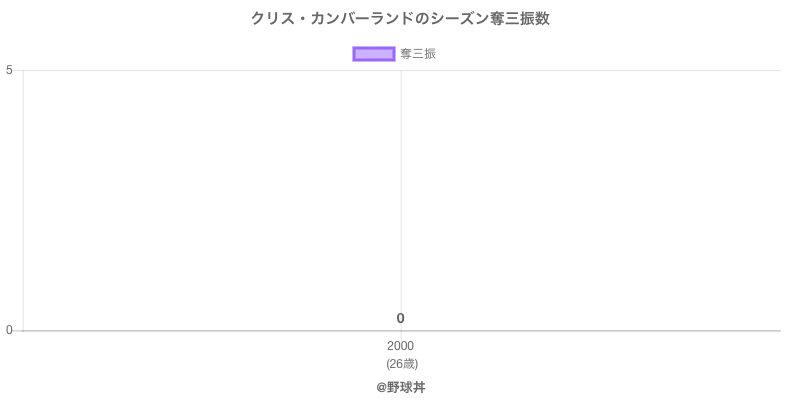
Task: Click the empty plot area right of center gridline
Action: point(590,200)
